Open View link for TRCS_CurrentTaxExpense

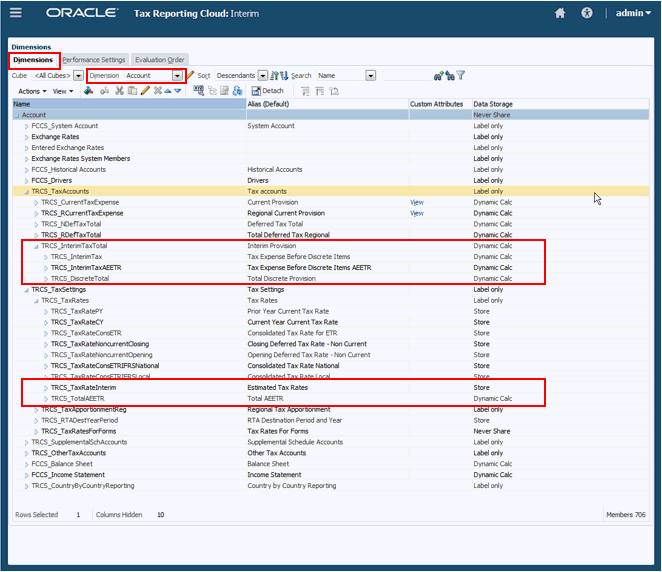click(417, 202)
